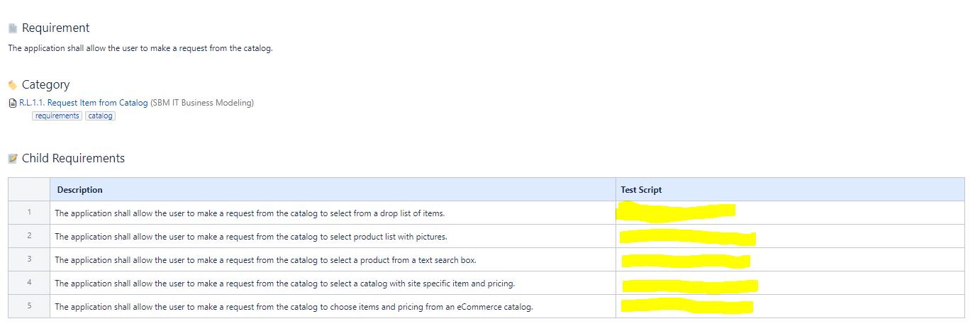
Task: Select row number 2 cell
Action: pos(29,236)
